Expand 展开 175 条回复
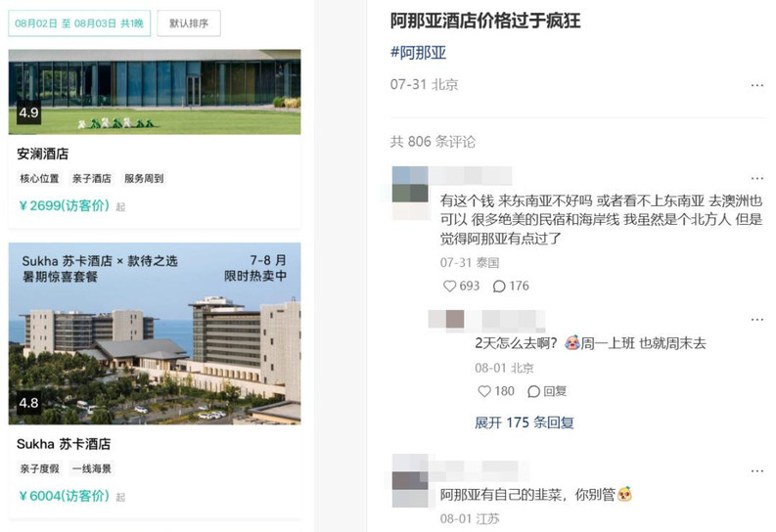 coord(525,422)
